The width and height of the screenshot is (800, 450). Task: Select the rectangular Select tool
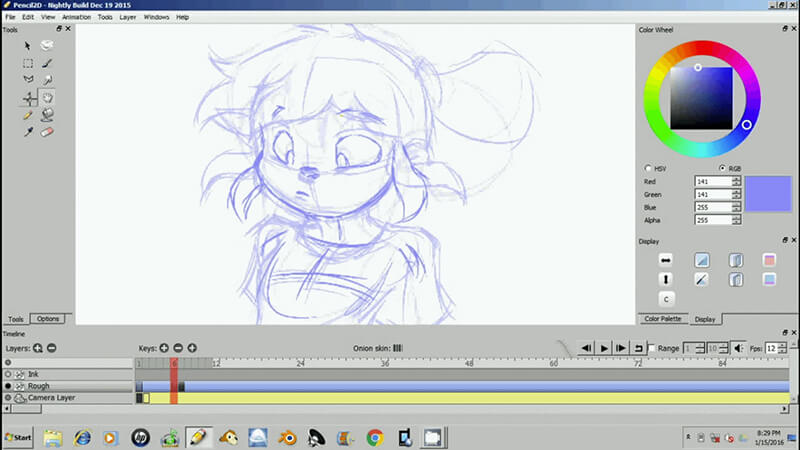(28, 63)
